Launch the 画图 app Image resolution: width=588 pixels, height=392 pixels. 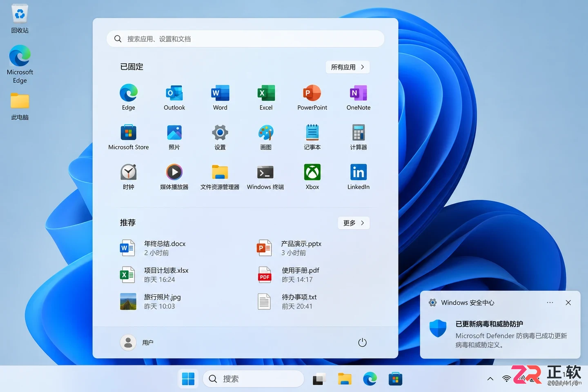coord(266,137)
